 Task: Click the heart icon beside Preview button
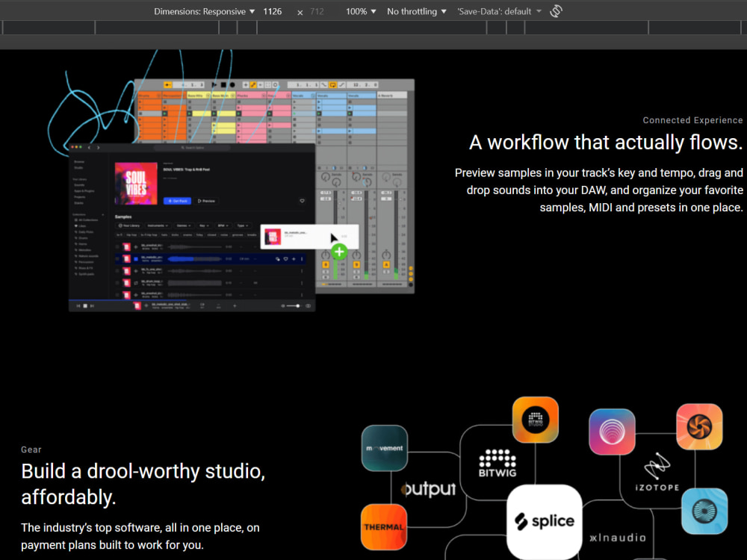[x=302, y=201]
